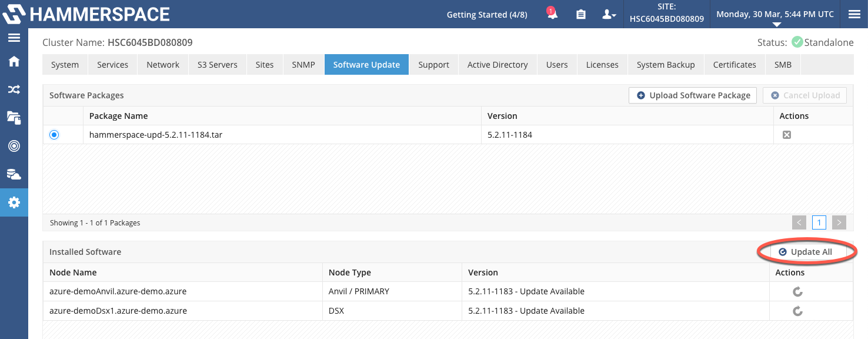Open the Users tab
The height and width of the screenshot is (339, 868).
pyautogui.click(x=557, y=65)
